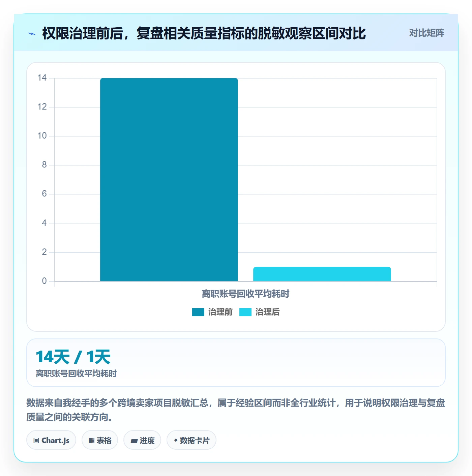Click the y-axis value 14
Viewport: 472px width, 476px height.
(42, 78)
